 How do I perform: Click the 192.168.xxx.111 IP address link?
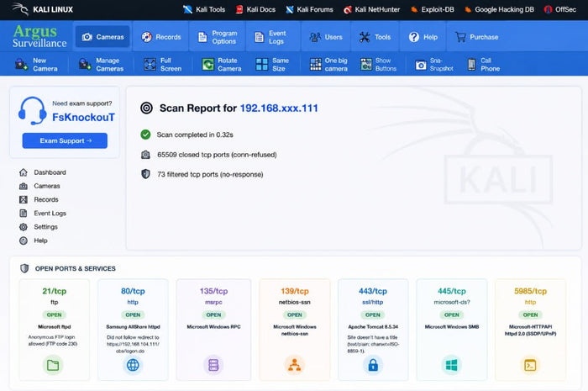point(279,108)
